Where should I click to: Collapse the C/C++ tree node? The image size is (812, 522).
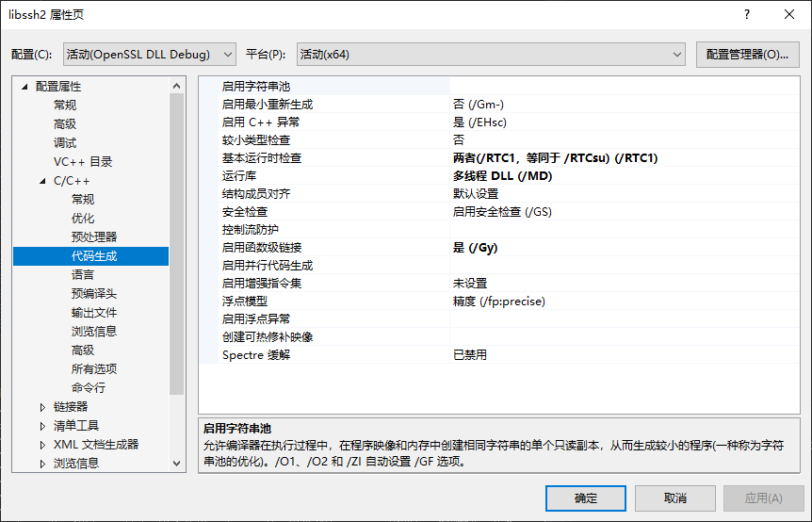pos(42,181)
